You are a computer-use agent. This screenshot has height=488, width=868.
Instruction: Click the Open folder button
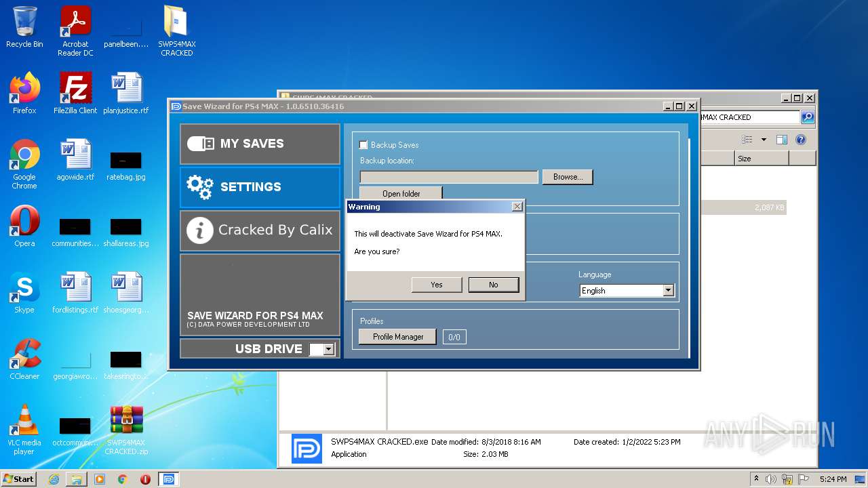pos(401,194)
